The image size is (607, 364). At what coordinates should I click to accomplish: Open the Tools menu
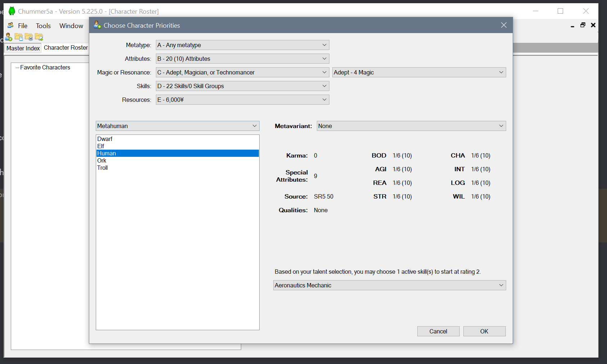43,26
